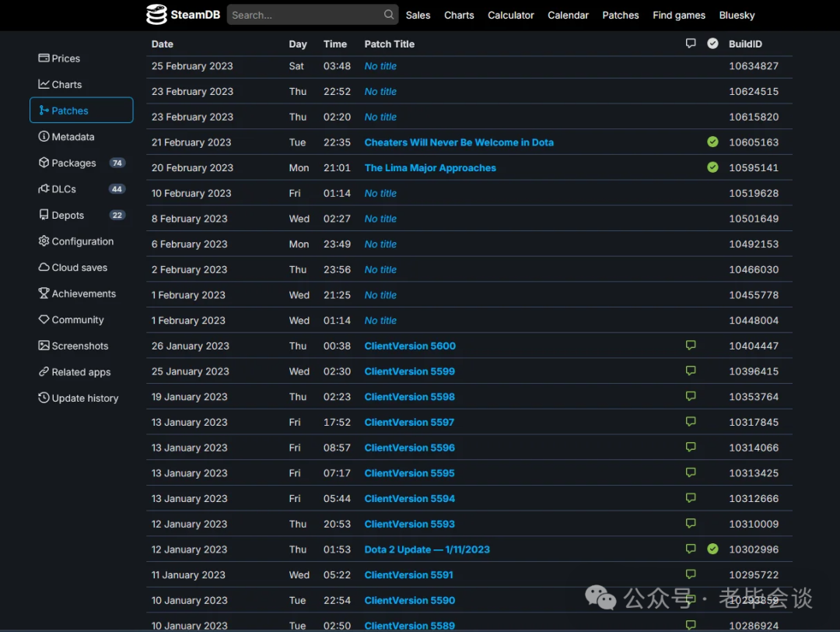
Task: Click the SteamDB logo icon
Action: pyautogui.click(x=156, y=15)
